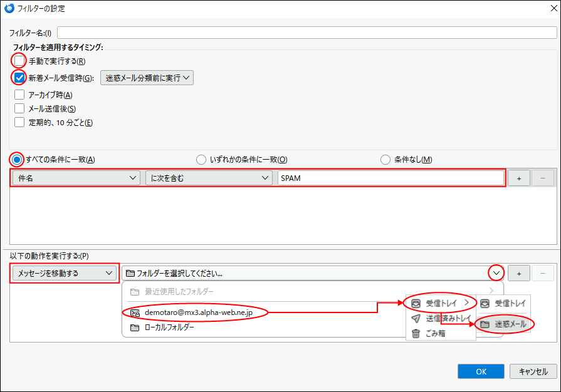561x392 pixels.
Task: Expand the メッセージを移動する action dropdown
Action: point(65,273)
